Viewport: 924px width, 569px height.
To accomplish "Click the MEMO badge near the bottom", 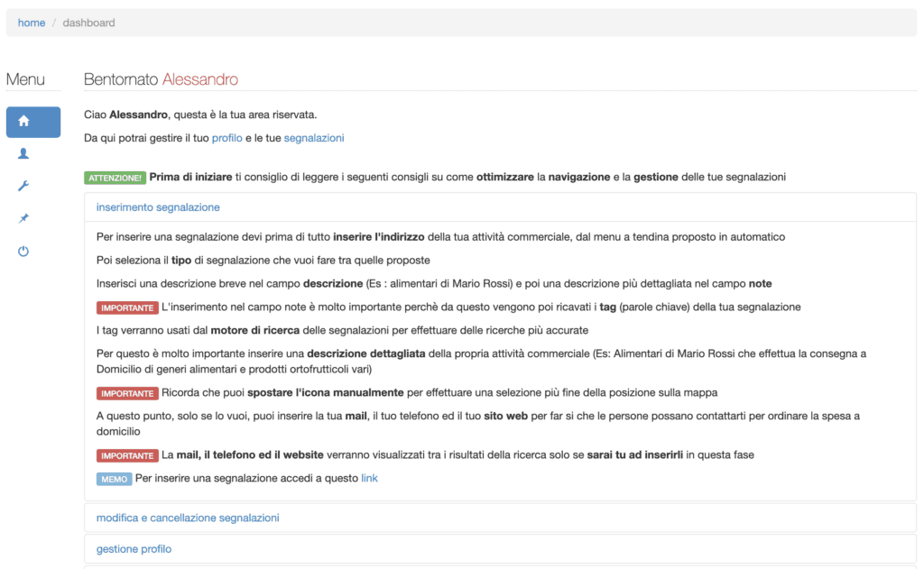I will 114,479.
